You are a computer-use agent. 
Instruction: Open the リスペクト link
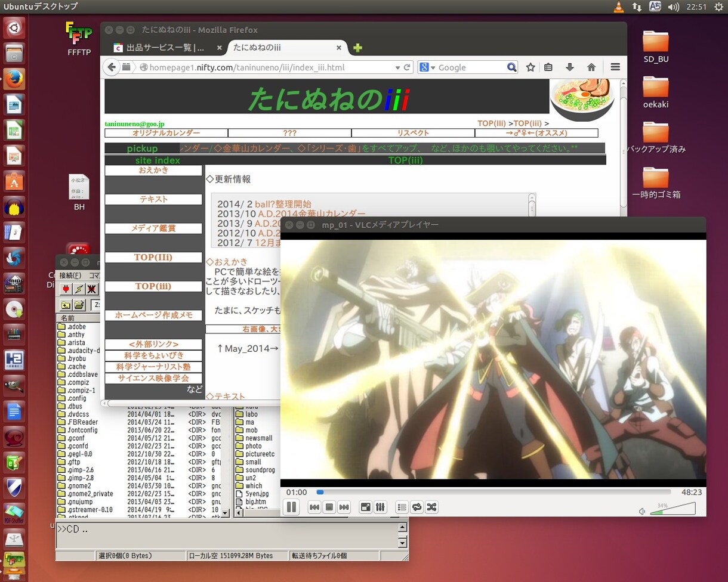pyautogui.click(x=413, y=133)
